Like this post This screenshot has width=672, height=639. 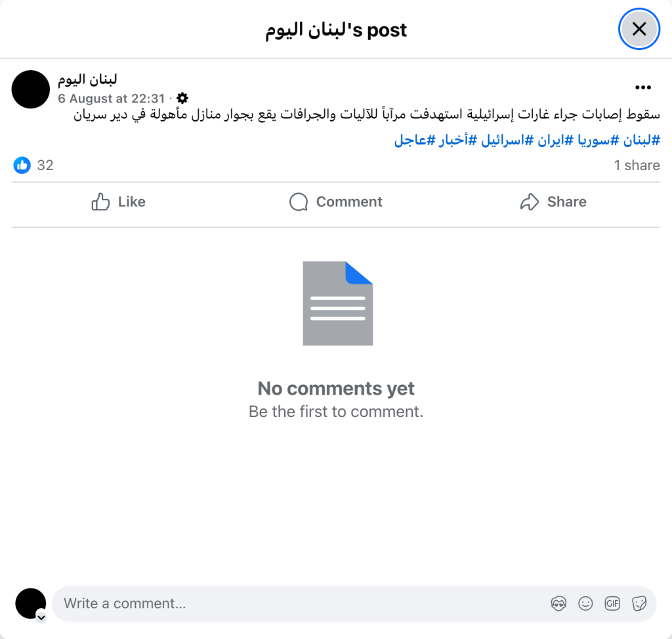119,202
